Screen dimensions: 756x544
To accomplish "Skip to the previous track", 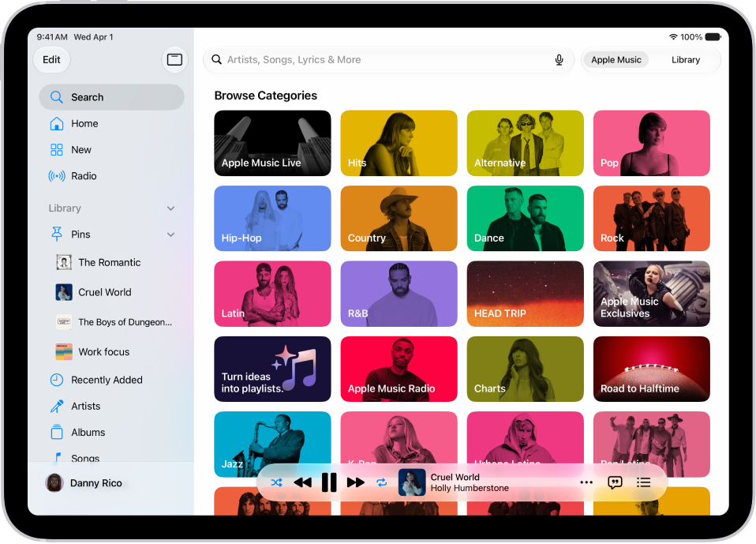I will tap(303, 482).
